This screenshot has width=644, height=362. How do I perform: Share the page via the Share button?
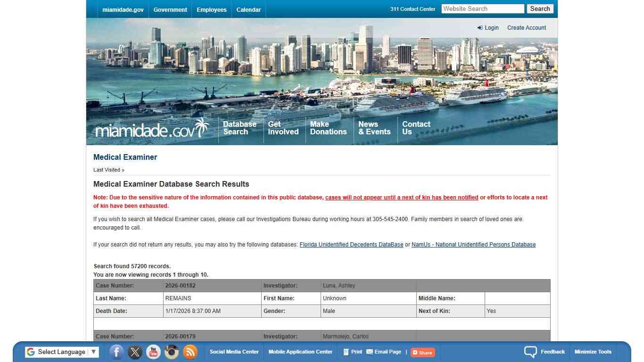422,352
